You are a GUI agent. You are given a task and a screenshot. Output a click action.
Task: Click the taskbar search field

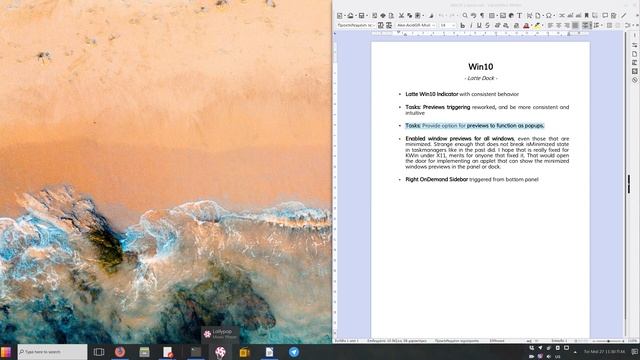(x=52, y=352)
